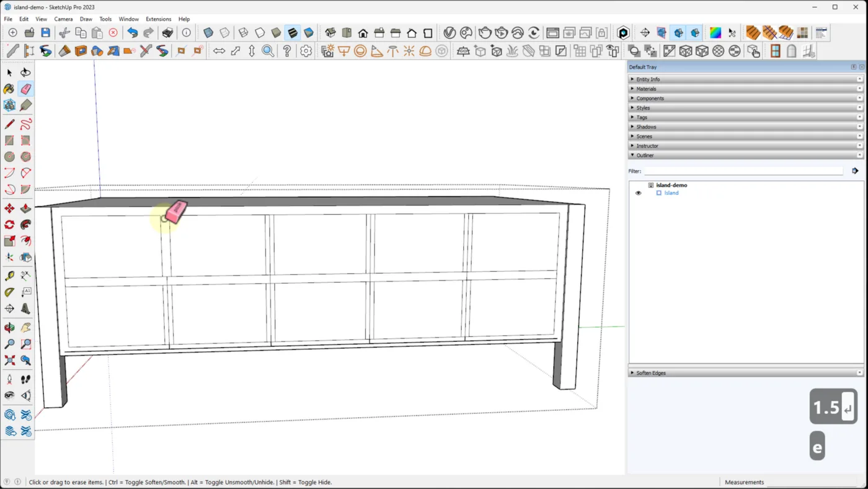Open the Extensions menu
Screen dimensions: 868x489
click(158, 19)
